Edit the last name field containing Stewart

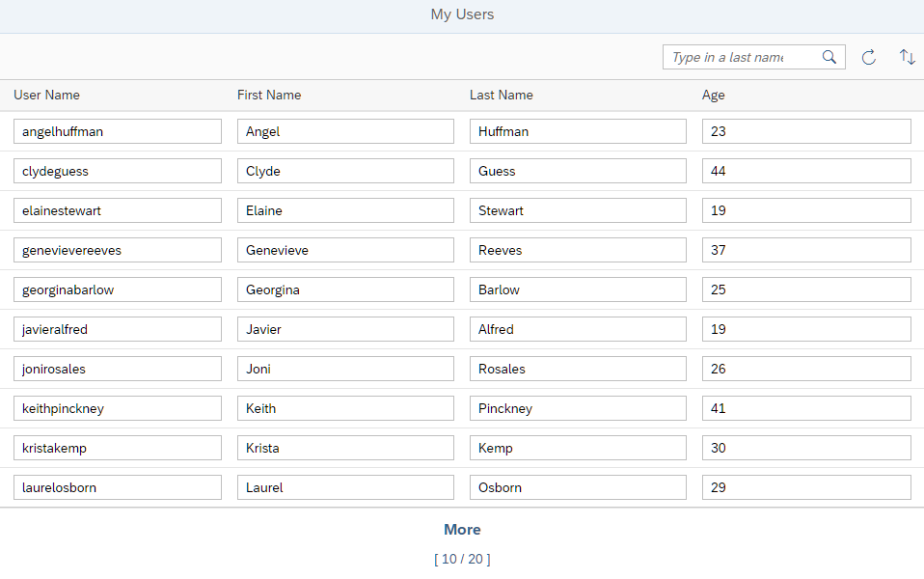(x=578, y=210)
